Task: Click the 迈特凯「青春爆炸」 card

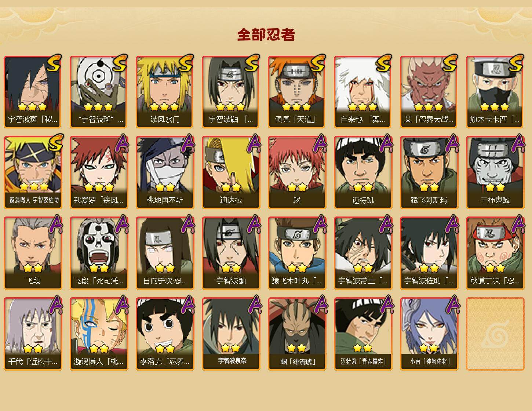Action: pos(363,334)
